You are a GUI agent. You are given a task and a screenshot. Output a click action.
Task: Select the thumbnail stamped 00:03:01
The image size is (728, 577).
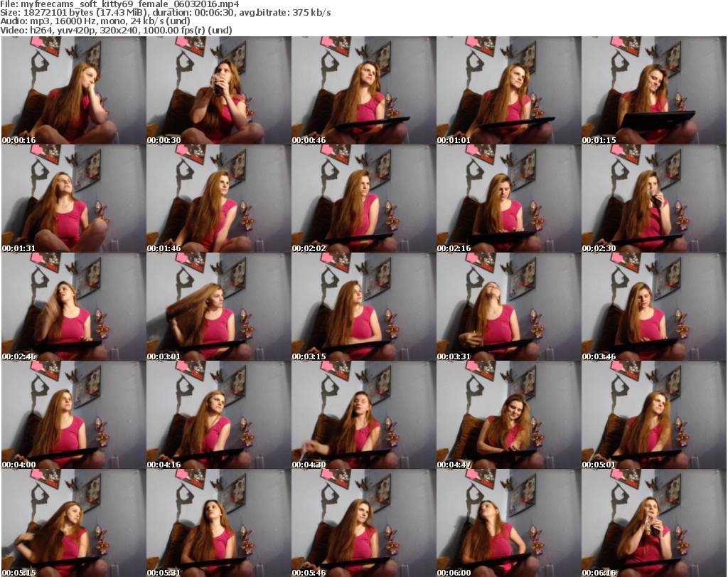[x=219, y=307]
